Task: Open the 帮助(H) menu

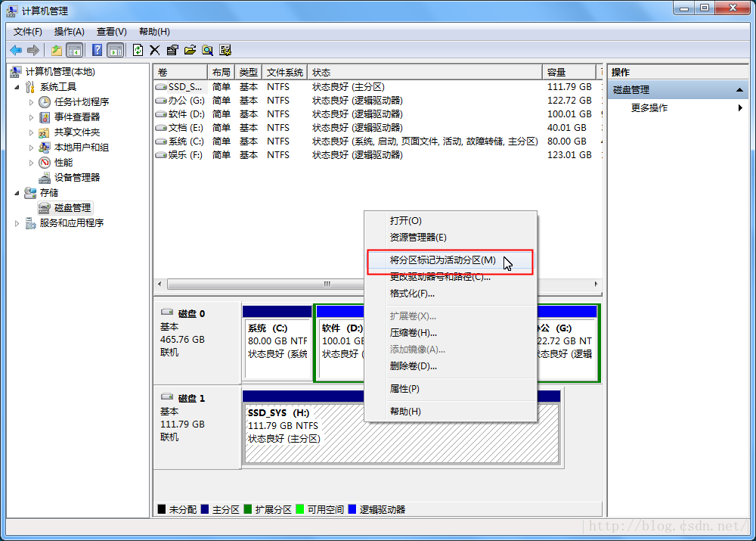Action: point(154,32)
